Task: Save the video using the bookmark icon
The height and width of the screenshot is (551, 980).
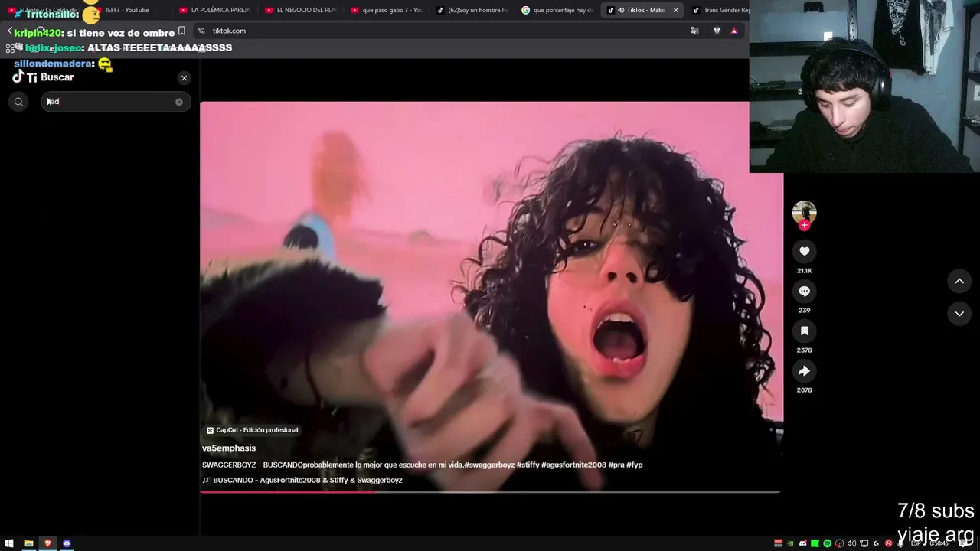Action: point(804,331)
